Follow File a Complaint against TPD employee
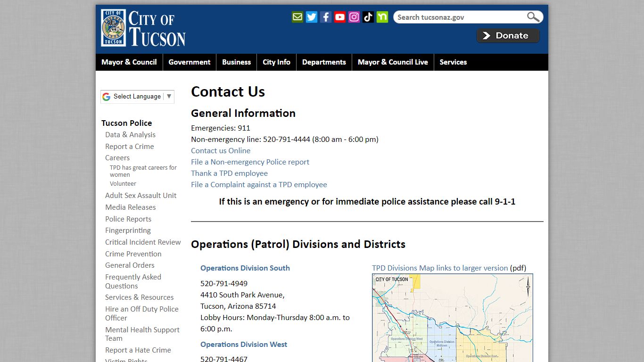The image size is (644, 362). [259, 185]
